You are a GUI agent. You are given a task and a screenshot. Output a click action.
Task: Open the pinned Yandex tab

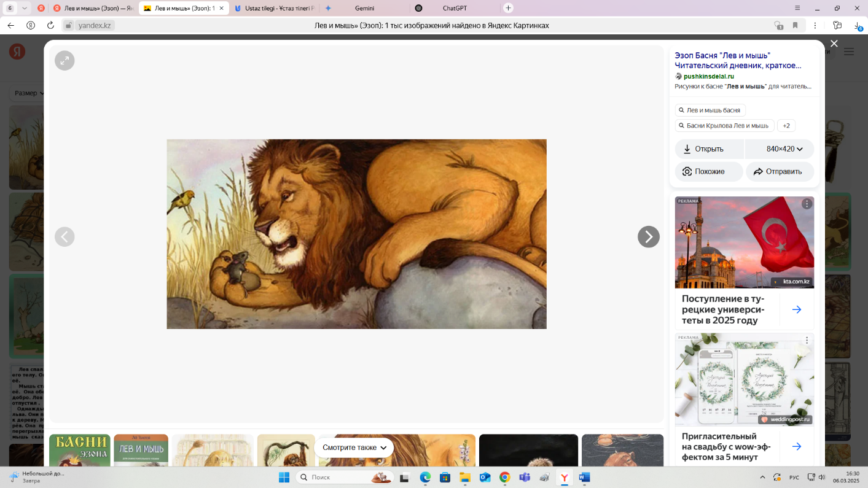coord(41,8)
